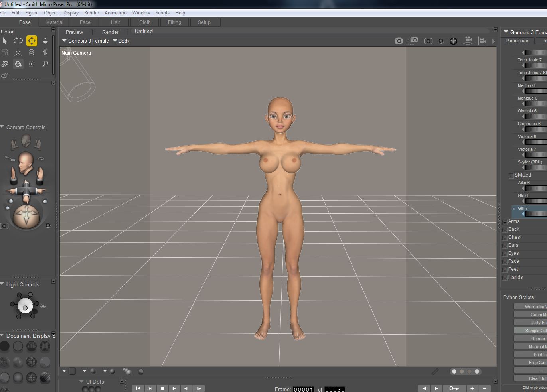
Task: Select the Grouping tool dashed rectangle
Action: 32,64
